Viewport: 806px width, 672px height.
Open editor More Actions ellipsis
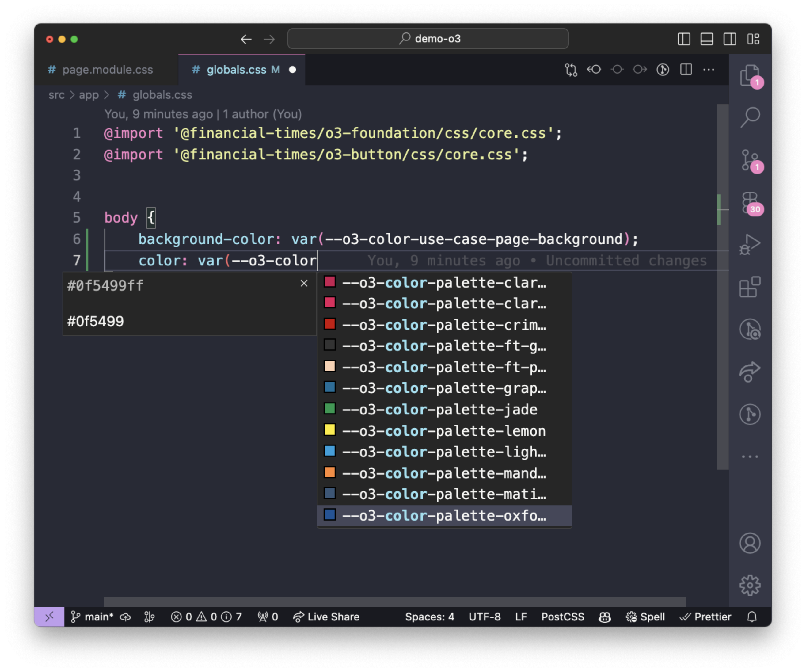pyautogui.click(x=709, y=70)
